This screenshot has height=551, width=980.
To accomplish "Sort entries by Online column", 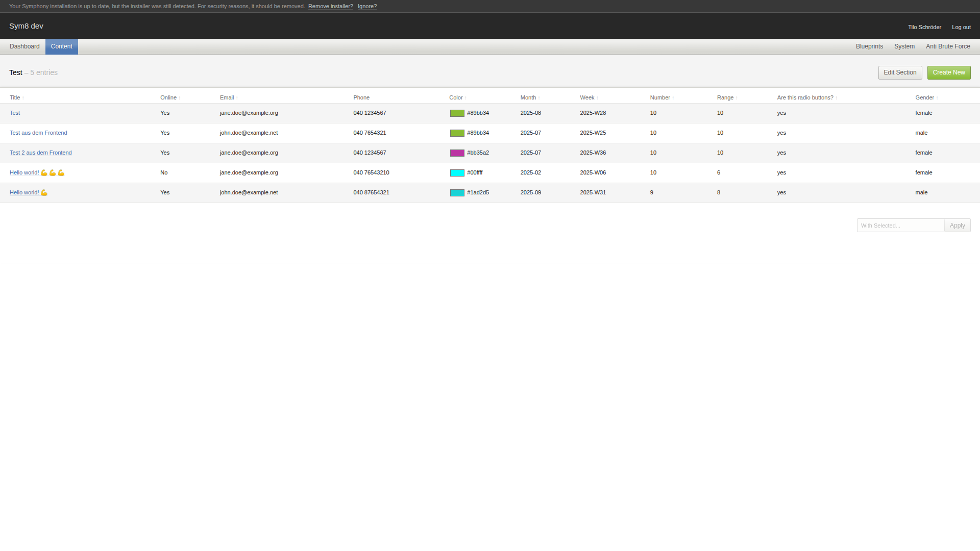I will tap(168, 97).
